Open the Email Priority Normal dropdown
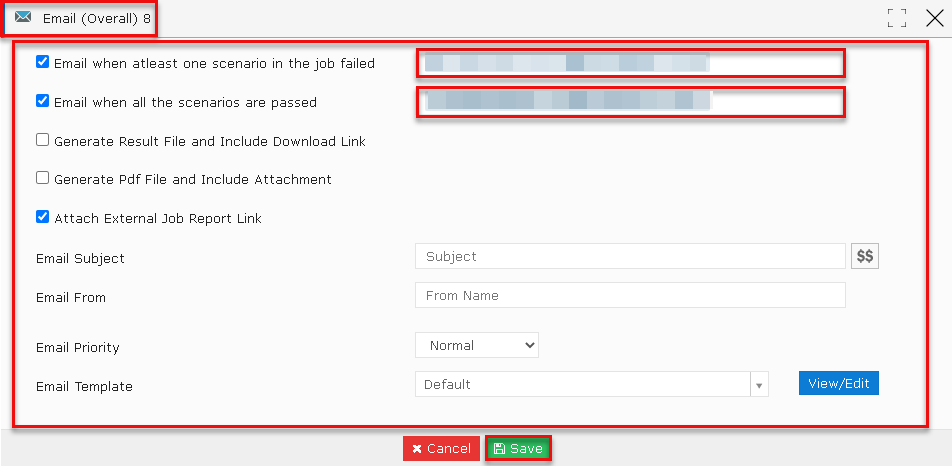The height and width of the screenshot is (466, 952). (477, 345)
